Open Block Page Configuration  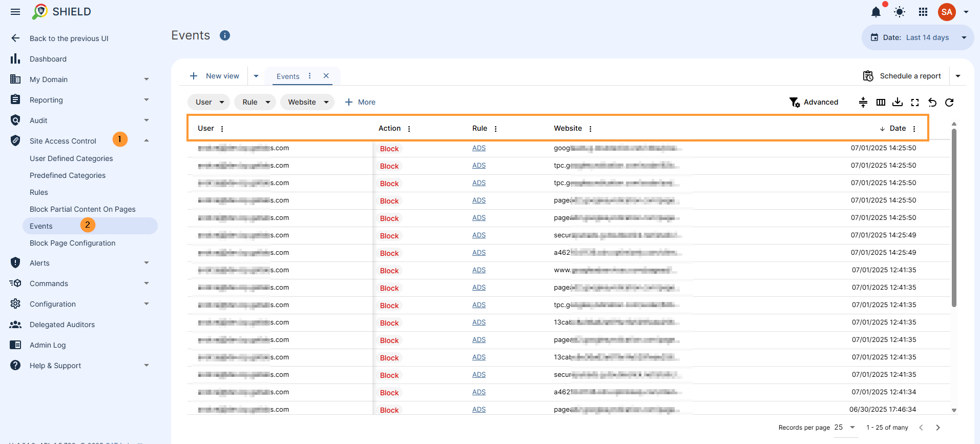tap(72, 243)
